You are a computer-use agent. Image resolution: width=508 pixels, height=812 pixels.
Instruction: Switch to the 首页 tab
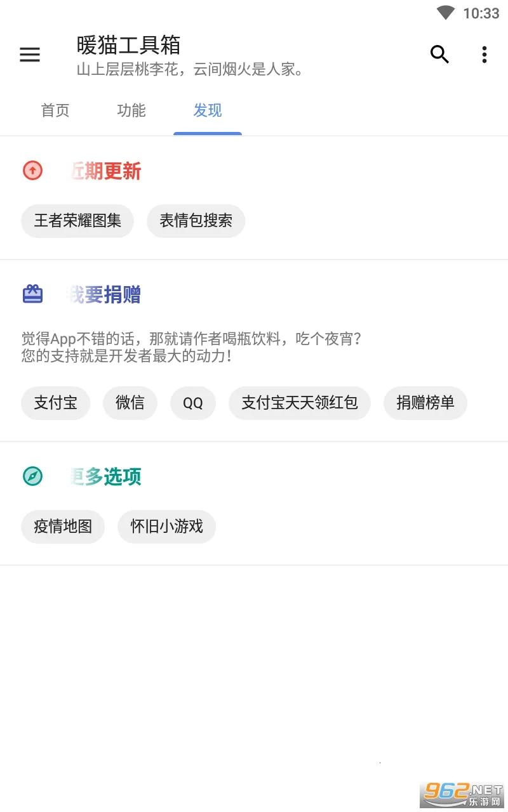(x=55, y=111)
